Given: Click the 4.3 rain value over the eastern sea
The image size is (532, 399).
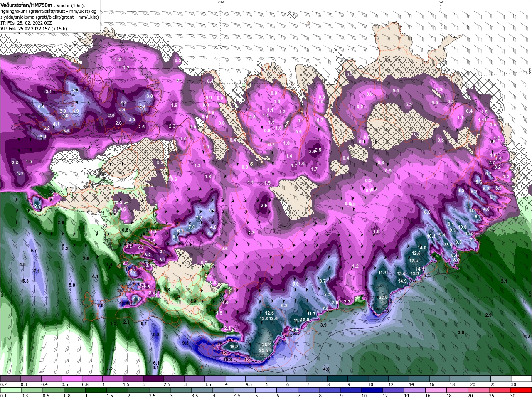Looking at the screenshot, I should 527,336.
